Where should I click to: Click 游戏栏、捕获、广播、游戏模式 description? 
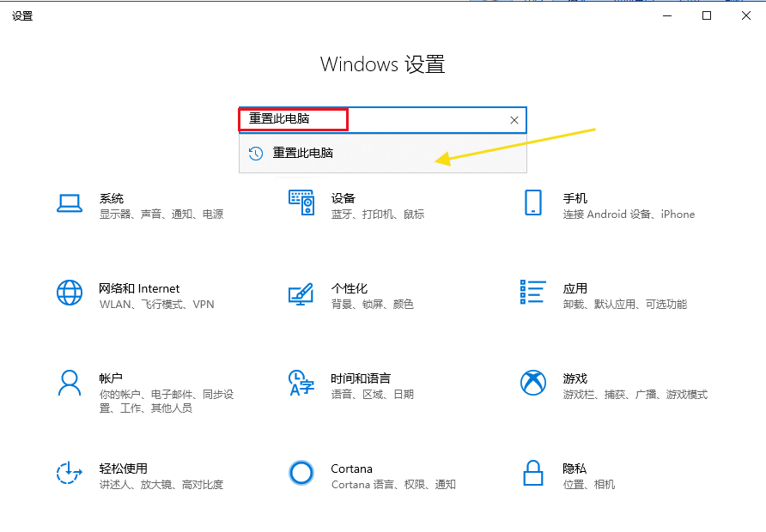635,395
